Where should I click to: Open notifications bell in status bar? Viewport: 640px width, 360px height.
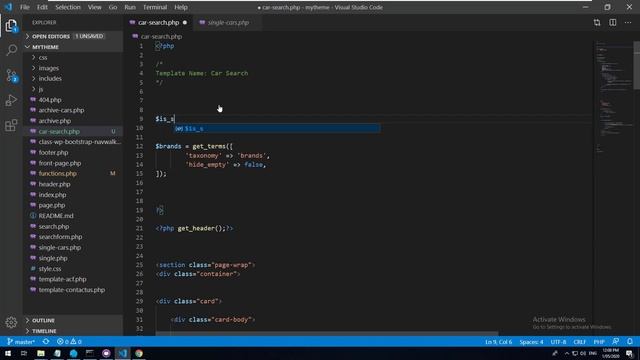[x=630, y=342]
